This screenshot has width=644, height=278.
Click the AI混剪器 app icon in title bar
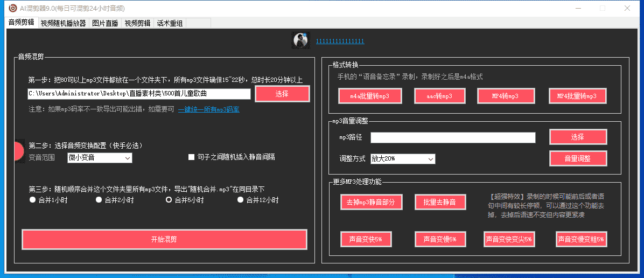pos(12,8)
